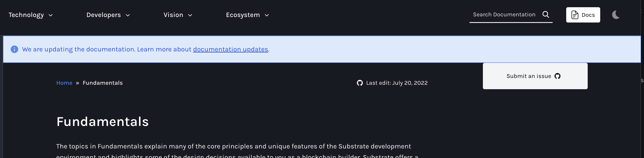Open the Last edit July 20, 2022 link
Screen dimensions: 644x158
tap(397, 83)
